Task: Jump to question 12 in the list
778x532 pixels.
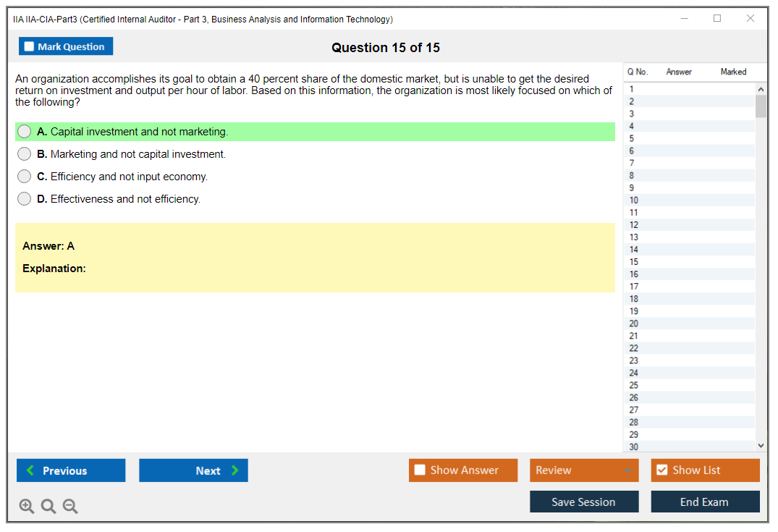Action: (634, 225)
